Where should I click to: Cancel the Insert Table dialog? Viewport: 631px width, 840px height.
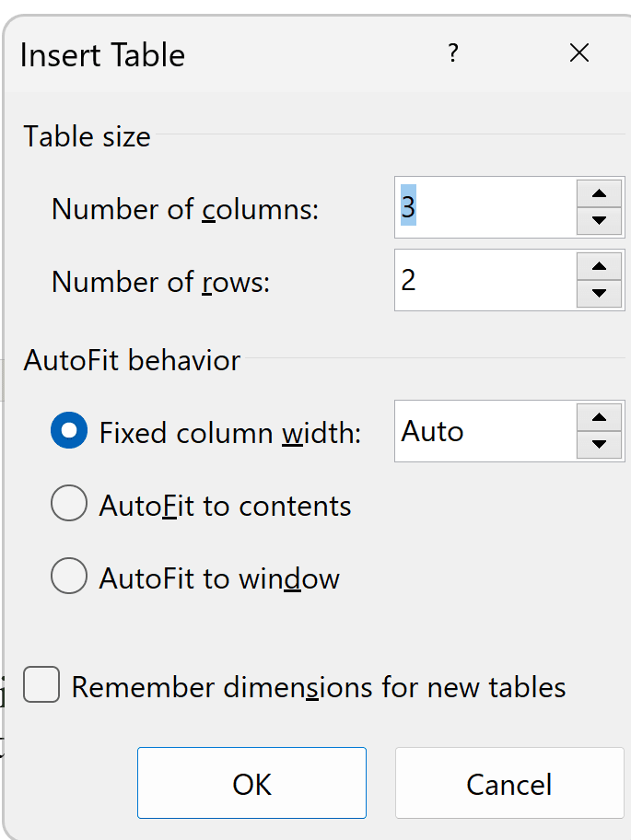[x=509, y=783]
